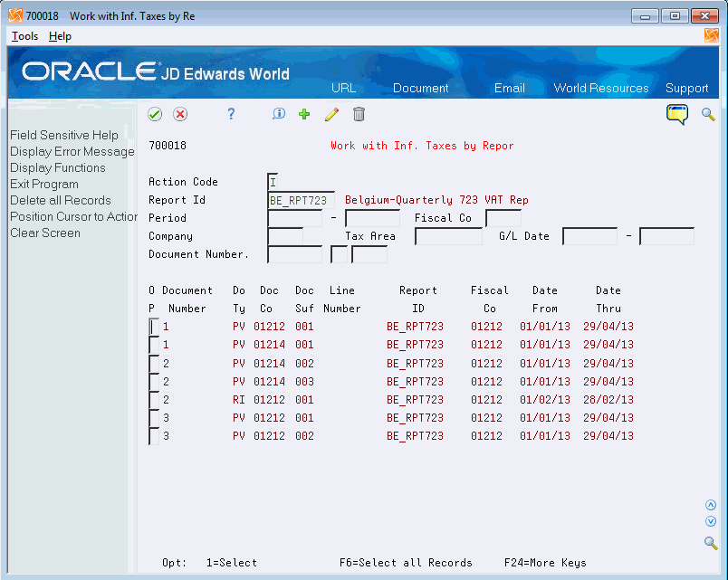Click the 700018 program ID text

[x=168, y=146]
